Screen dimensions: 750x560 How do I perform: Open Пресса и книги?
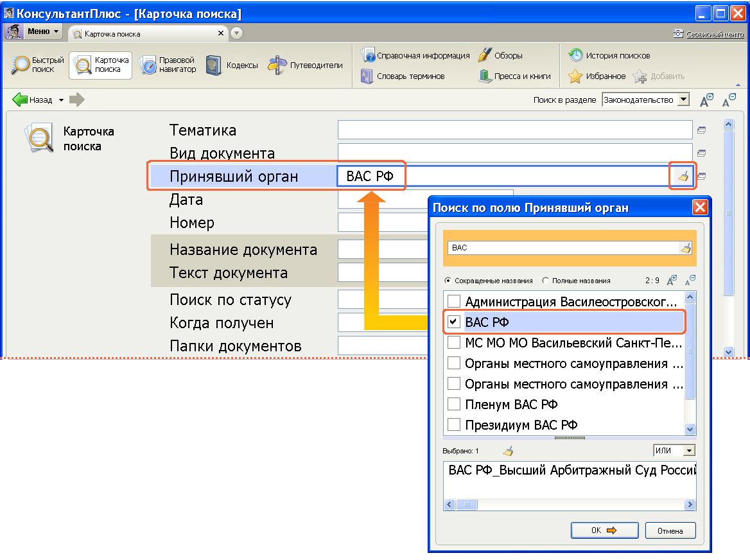(515, 76)
